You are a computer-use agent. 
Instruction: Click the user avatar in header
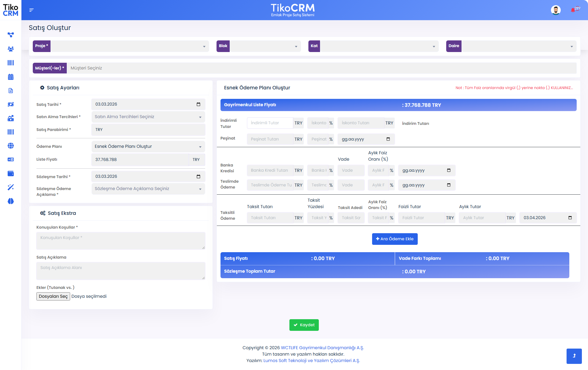(x=556, y=10)
